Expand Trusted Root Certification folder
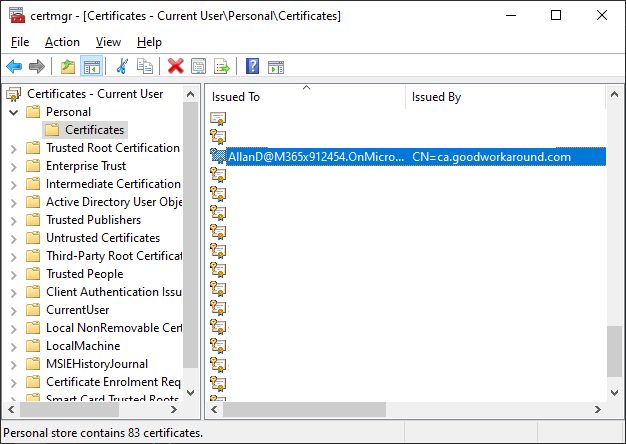 (x=13, y=148)
